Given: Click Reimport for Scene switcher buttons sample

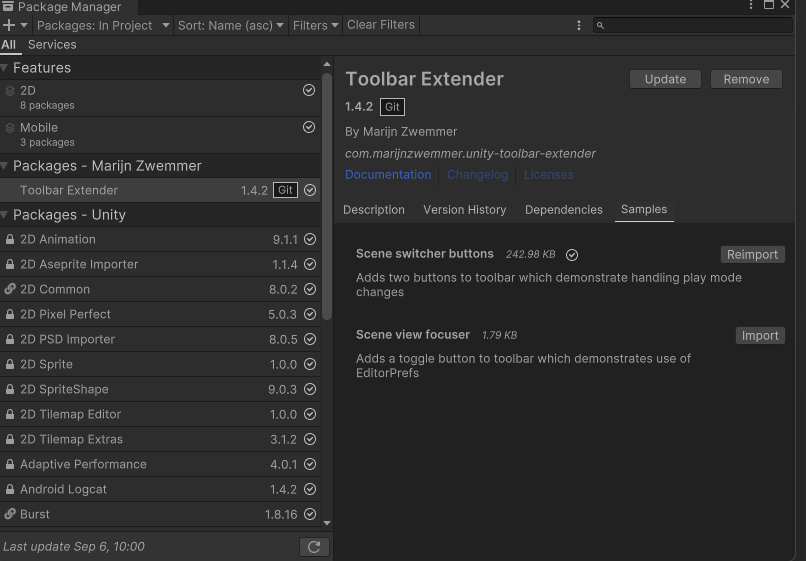Looking at the screenshot, I should (x=753, y=255).
